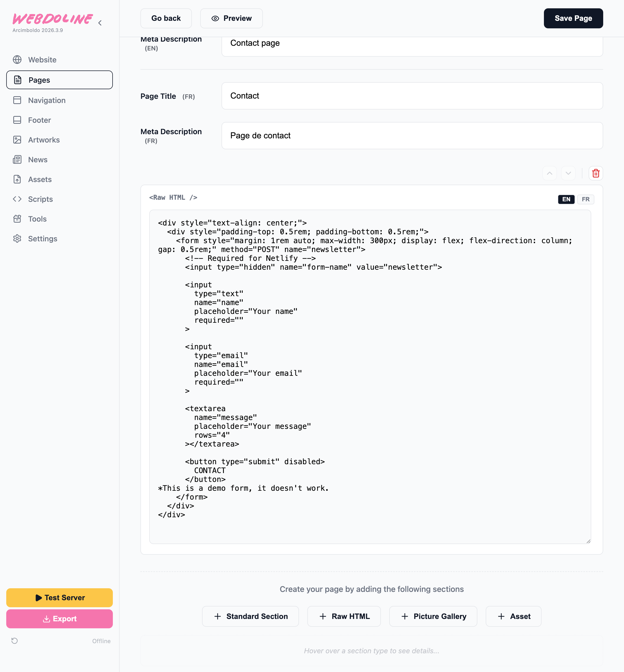Open the Artworks section icon

[17, 140]
